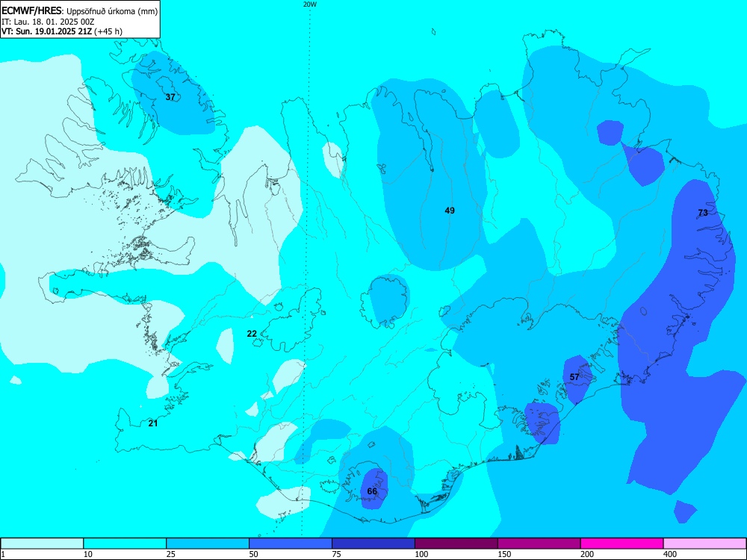Click the ECMWF/HRES title text
The width and height of the screenshot is (747, 560).
31,11
